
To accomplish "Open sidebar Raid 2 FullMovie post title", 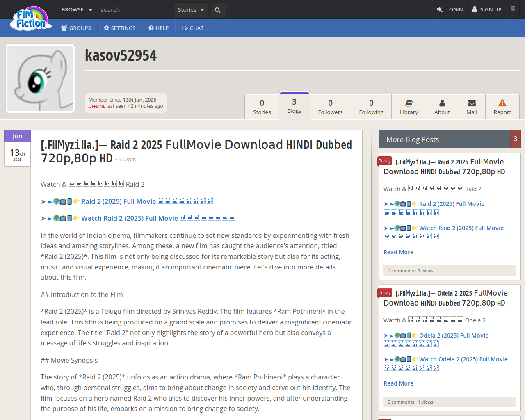I will coord(445,167).
